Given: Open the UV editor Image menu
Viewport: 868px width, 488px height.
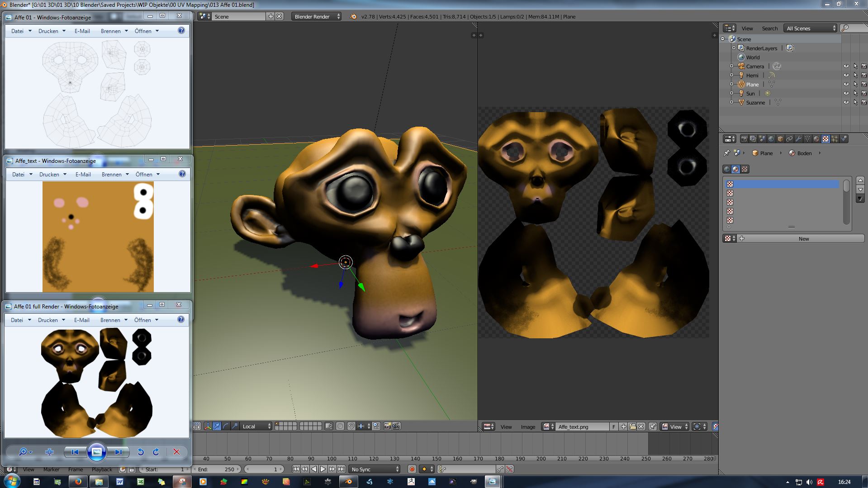Looking at the screenshot, I should 528,426.
